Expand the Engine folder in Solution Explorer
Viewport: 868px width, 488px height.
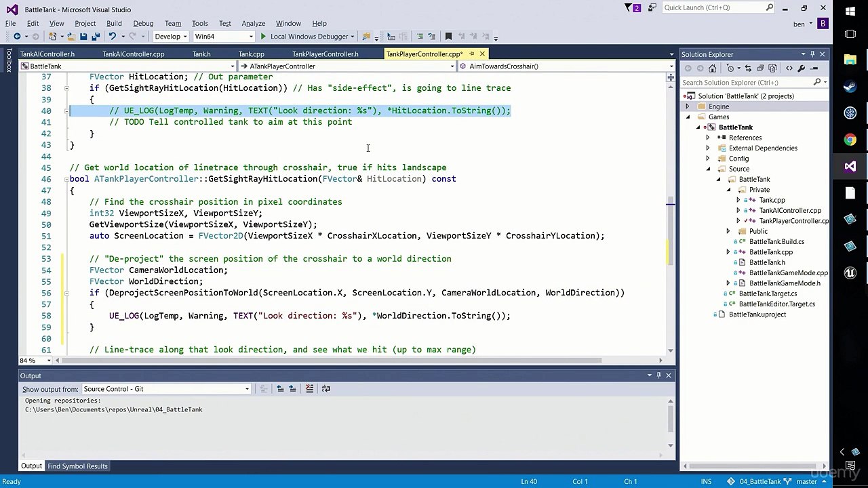688,106
